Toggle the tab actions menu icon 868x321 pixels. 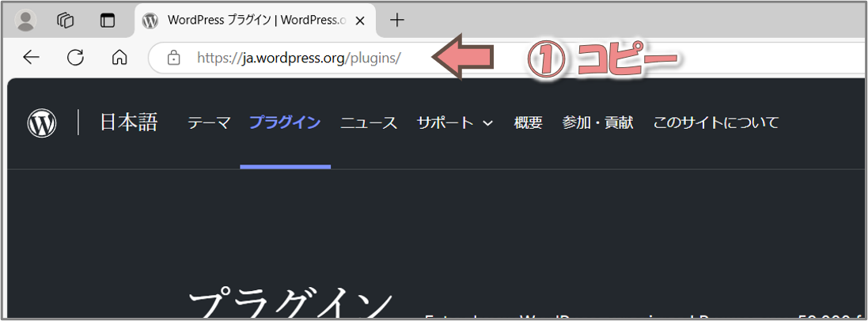(108, 21)
